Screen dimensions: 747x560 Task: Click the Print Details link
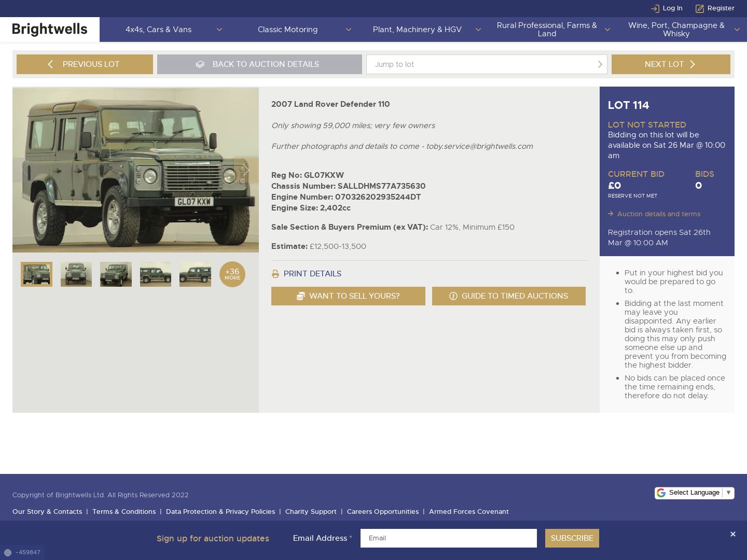[312, 274]
